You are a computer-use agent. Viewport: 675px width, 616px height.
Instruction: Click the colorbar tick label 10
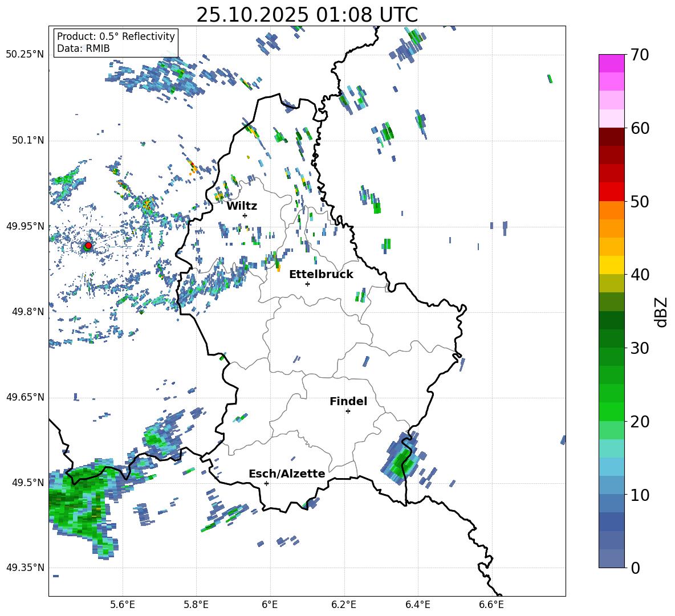[640, 495]
